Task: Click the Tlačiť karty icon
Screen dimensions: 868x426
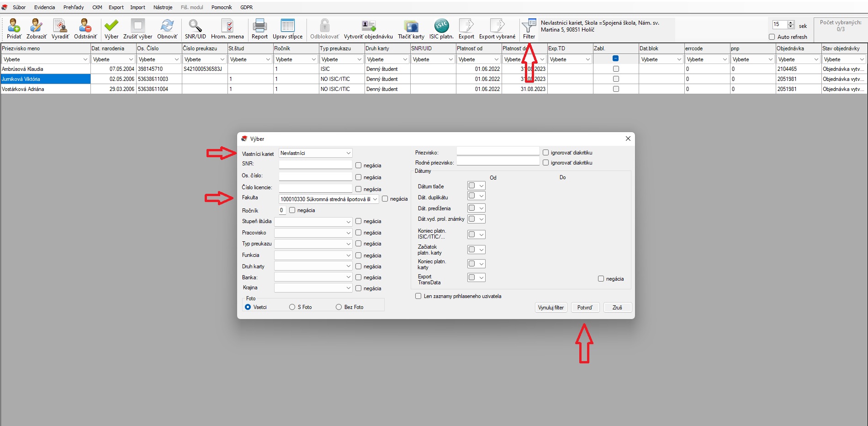Action: tap(411, 26)
